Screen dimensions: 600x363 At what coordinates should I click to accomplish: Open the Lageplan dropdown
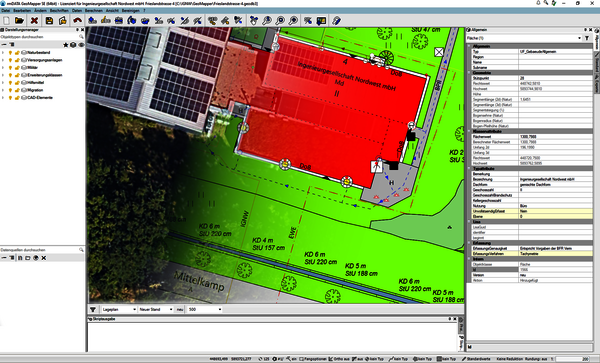tap(119, 309)
